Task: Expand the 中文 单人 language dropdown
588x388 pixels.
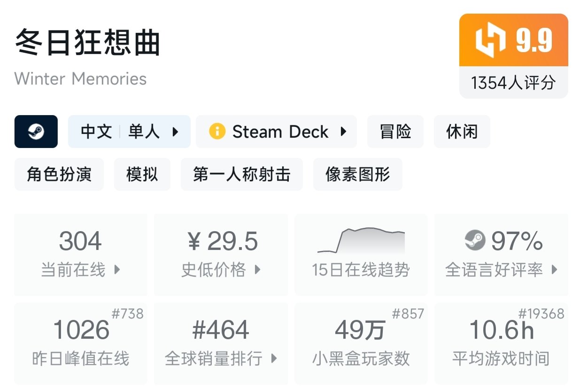Action: click(175, 132)
